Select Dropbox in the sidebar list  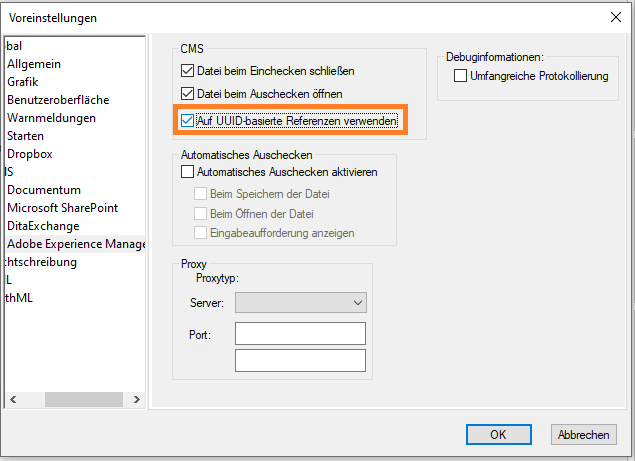(x=29, y=154)
